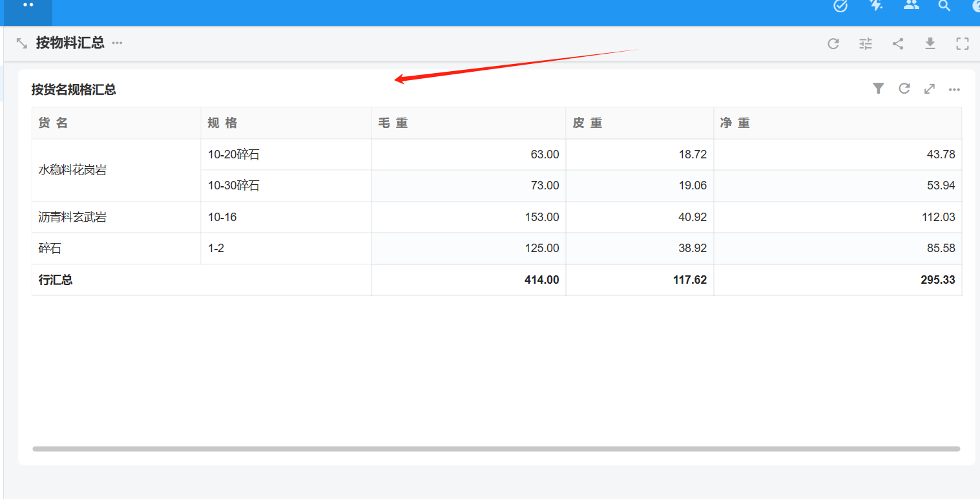Collapse the page with diagonal arrows icon

click(x=22, y=43)
